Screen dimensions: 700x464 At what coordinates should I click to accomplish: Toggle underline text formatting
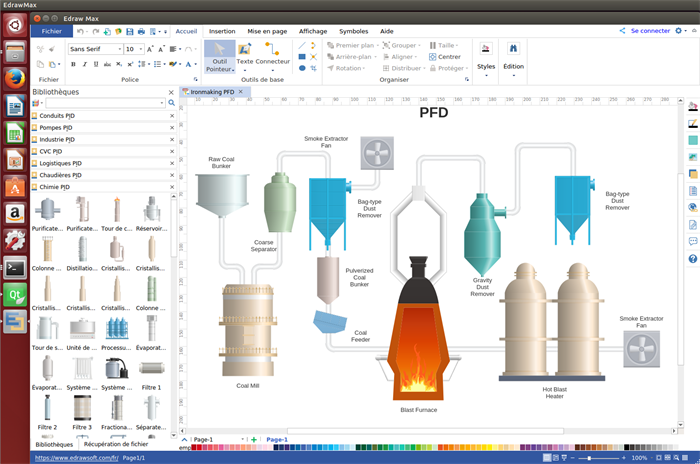[99, 64]
